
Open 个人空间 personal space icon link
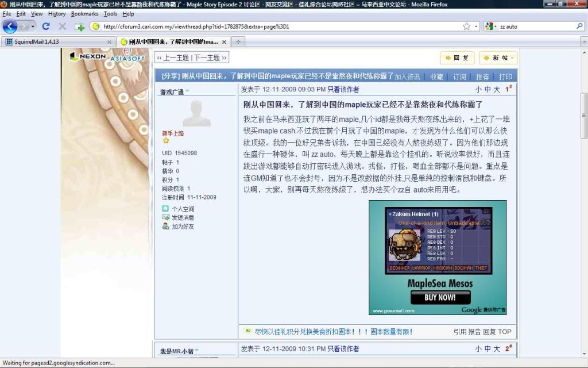click(165, 209)
